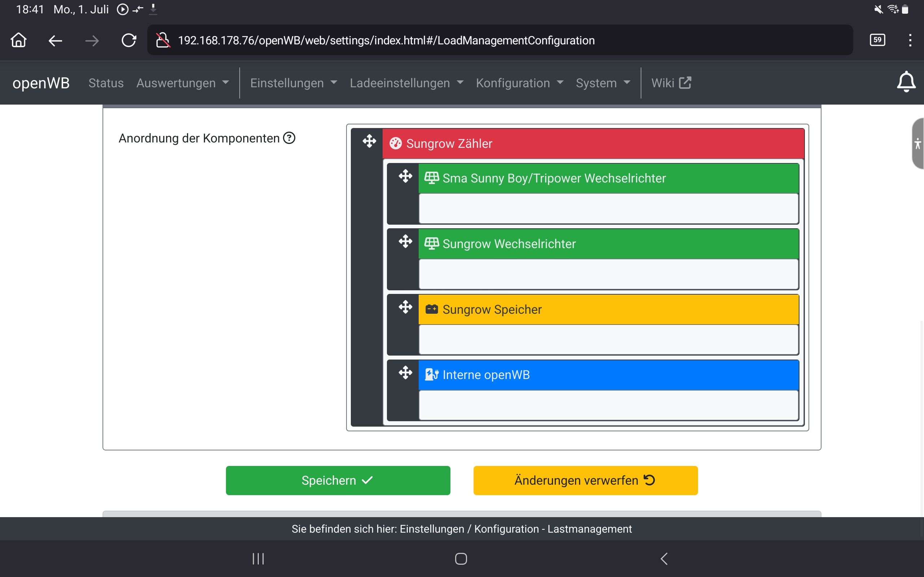
Task: Click the move handle for the Sma Sunny Boy/Tripower Wechselrichter
Action: coord(405,176)
